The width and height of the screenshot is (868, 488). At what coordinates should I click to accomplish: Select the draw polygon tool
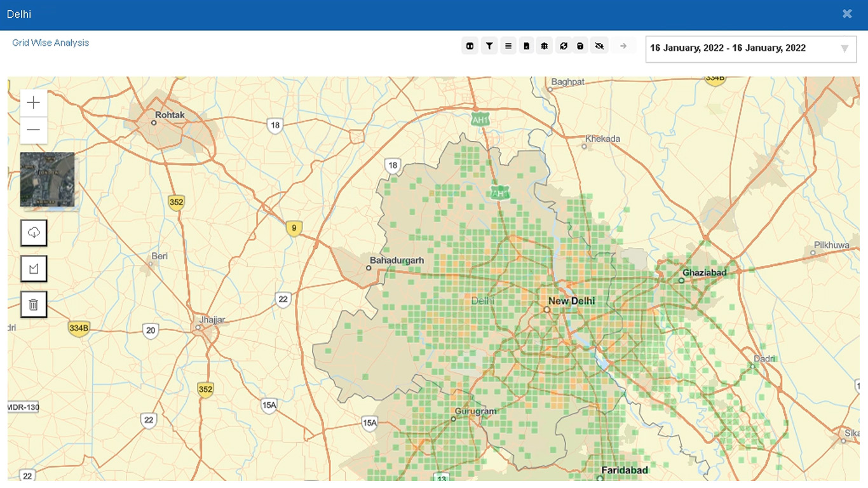[34, 269]
